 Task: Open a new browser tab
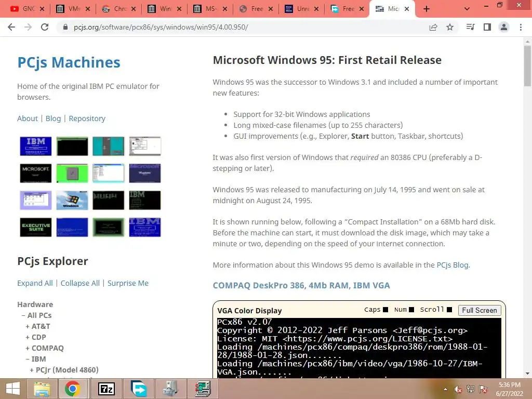(427, 9)
